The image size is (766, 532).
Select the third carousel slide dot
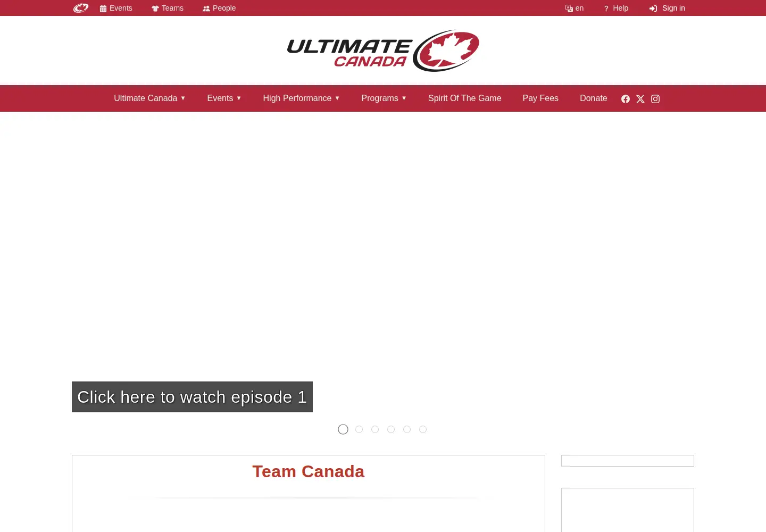[x=375, y=429]
